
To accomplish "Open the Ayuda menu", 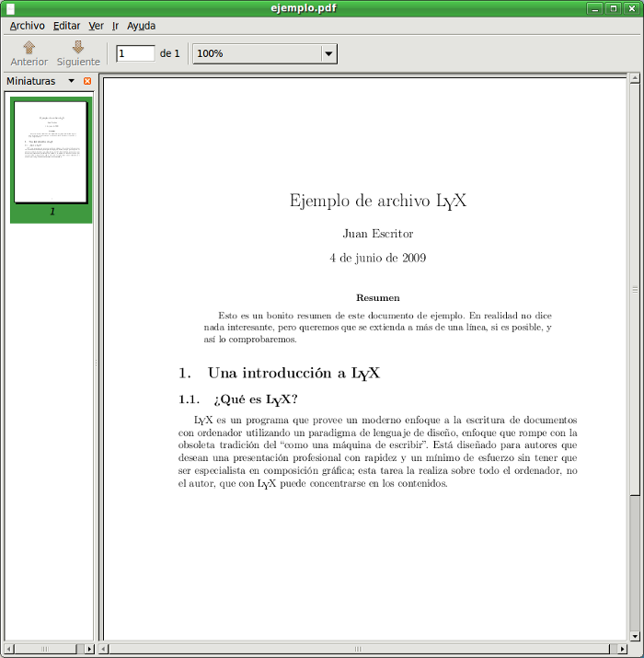I will [x=142, y=26].
